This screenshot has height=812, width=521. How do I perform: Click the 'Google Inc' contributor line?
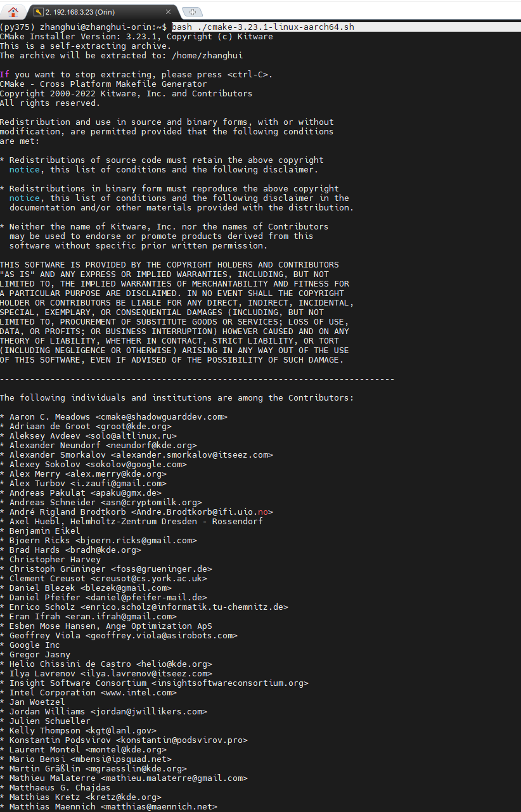(34, 645)
